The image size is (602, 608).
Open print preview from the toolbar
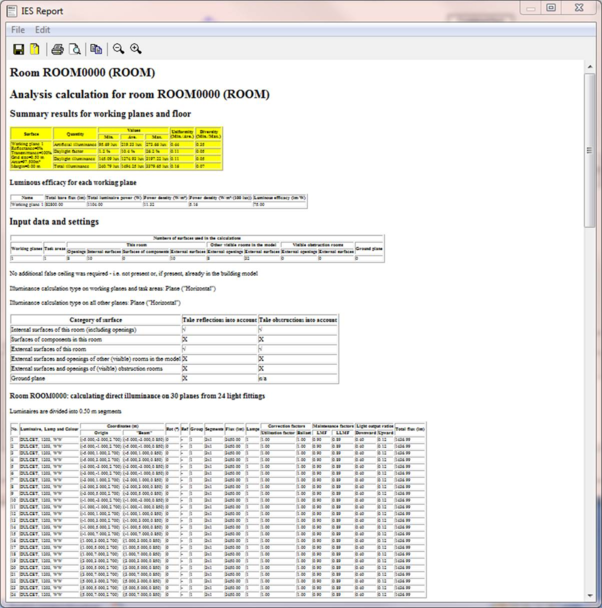pyautogui.click(x=74, y=49)
